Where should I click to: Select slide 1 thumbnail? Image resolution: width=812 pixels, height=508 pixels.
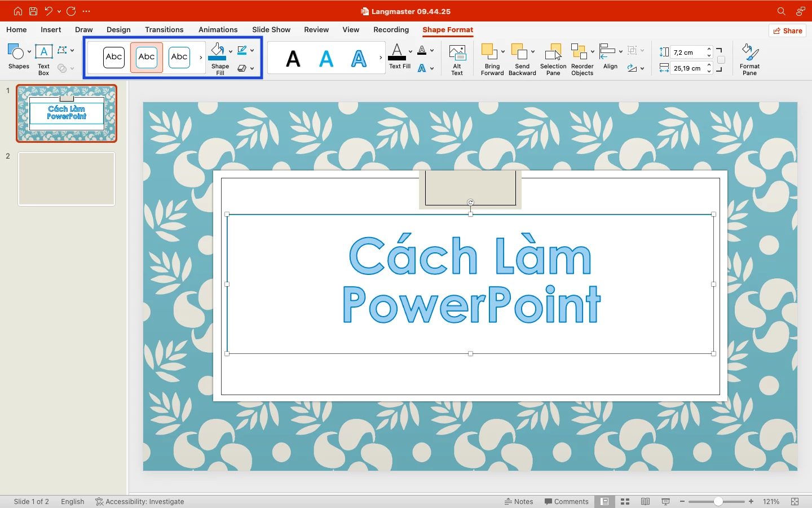point(67,113)
